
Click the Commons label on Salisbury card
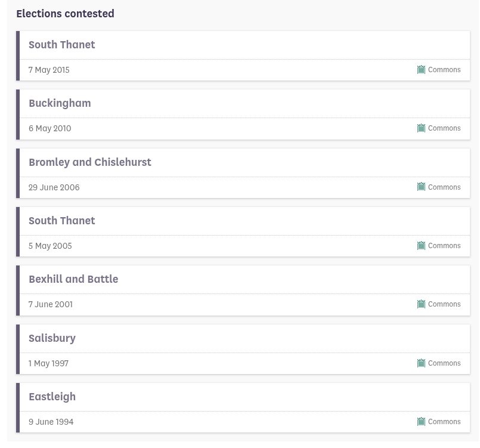444,363
